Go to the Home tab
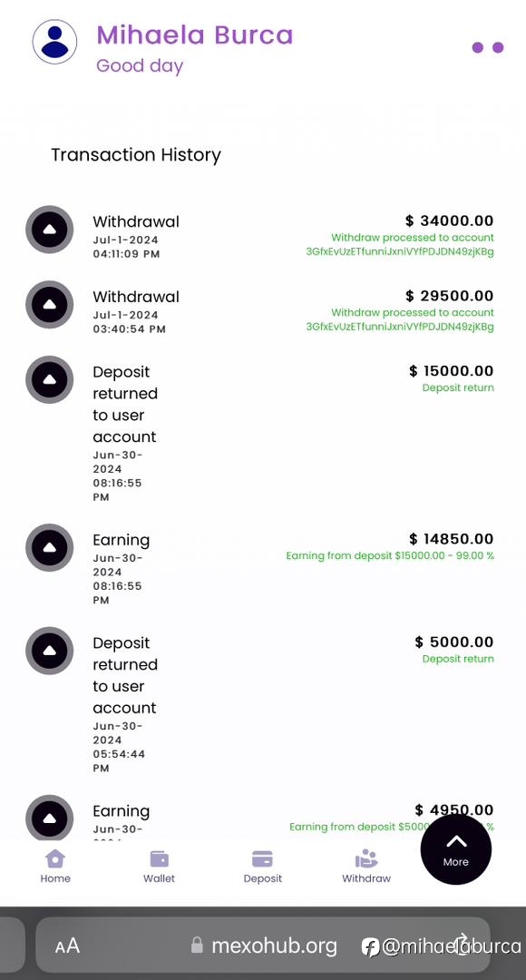Image resolution: width=526 pixels, height=980 pixels. click(x=55, y=867)
